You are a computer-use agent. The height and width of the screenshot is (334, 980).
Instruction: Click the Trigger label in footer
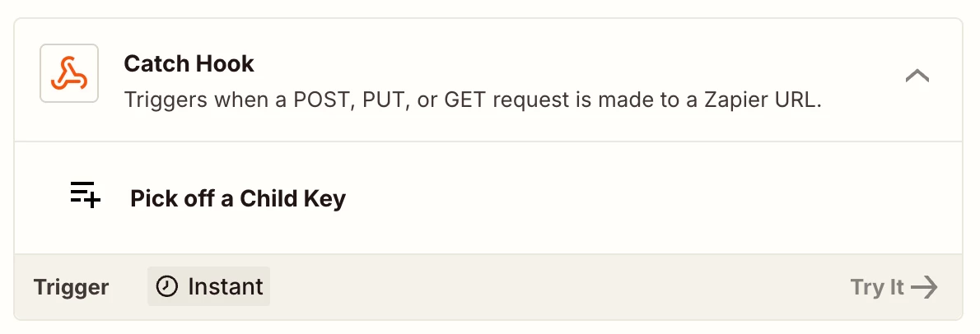(x=72, y=287)
